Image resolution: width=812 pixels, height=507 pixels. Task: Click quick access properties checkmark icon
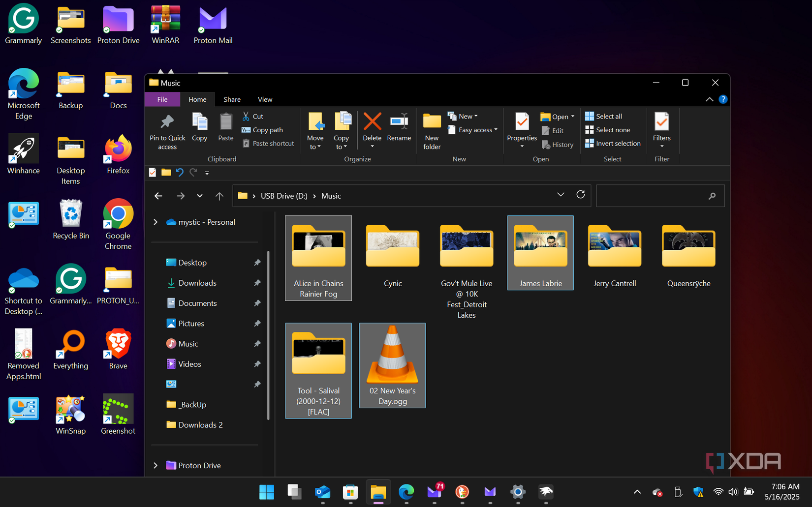coord(153,173)
